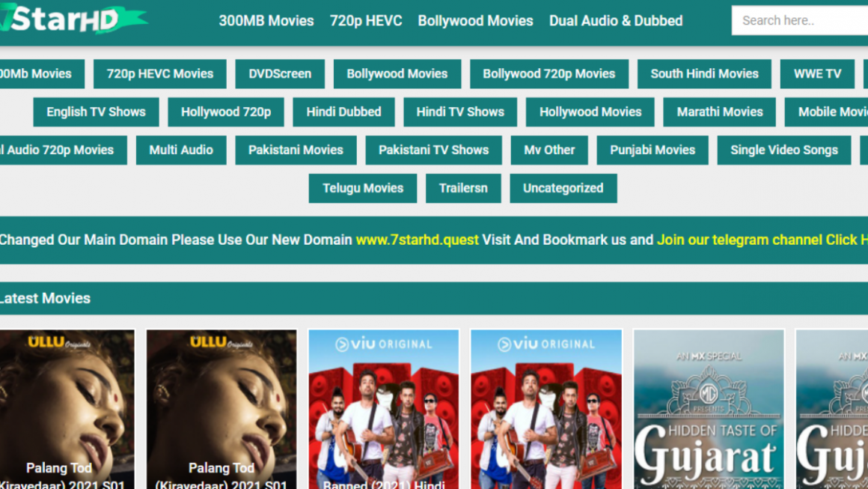The image size is (868, 489).
Task: Select the Marathi Movies category
Action: point(719,112)
